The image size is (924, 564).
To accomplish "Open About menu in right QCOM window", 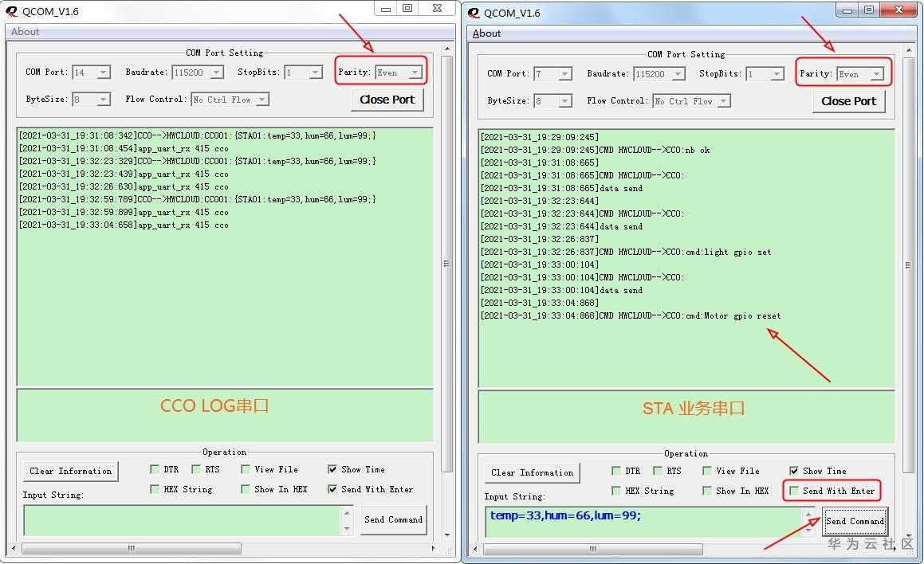I will tap(487, 33).
